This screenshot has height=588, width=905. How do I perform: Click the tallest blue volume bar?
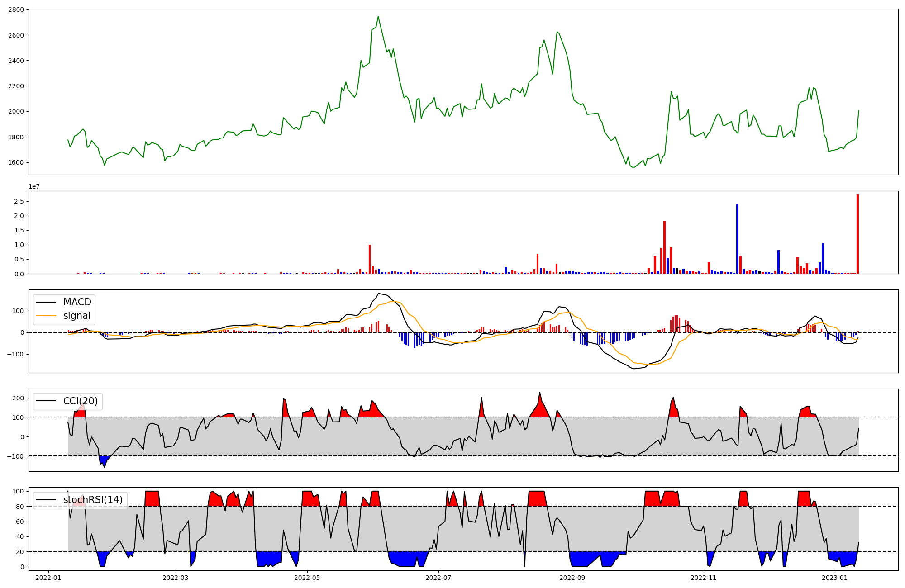pyautogui.click(x=737, y=239)
